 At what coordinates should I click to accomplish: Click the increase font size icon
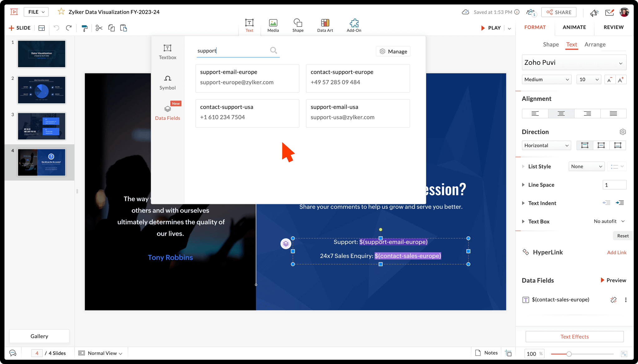tap(621, 80)
